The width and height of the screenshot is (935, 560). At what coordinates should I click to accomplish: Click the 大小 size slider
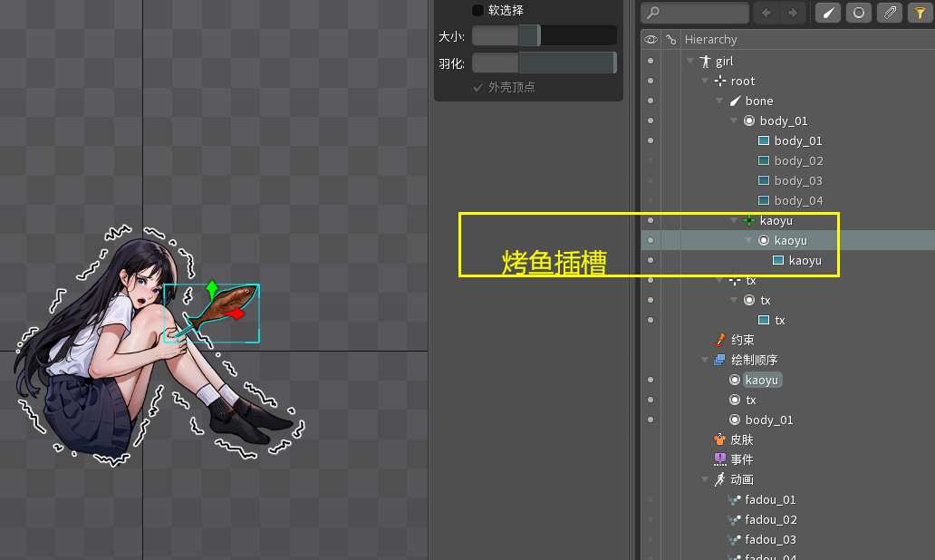click(x=544, y=36)
